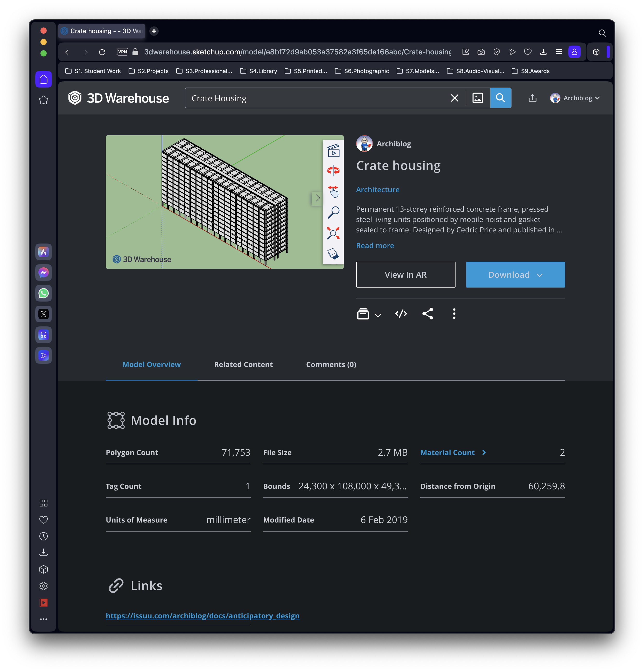
Task: Click the sidebar home start page icon
Action: (44, 79)
